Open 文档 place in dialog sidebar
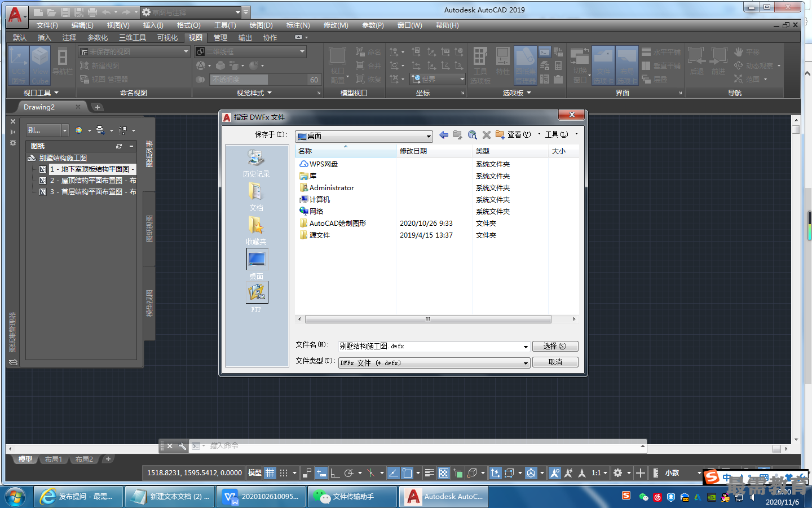This screenshot has width=812, height=508. point(256,197)
